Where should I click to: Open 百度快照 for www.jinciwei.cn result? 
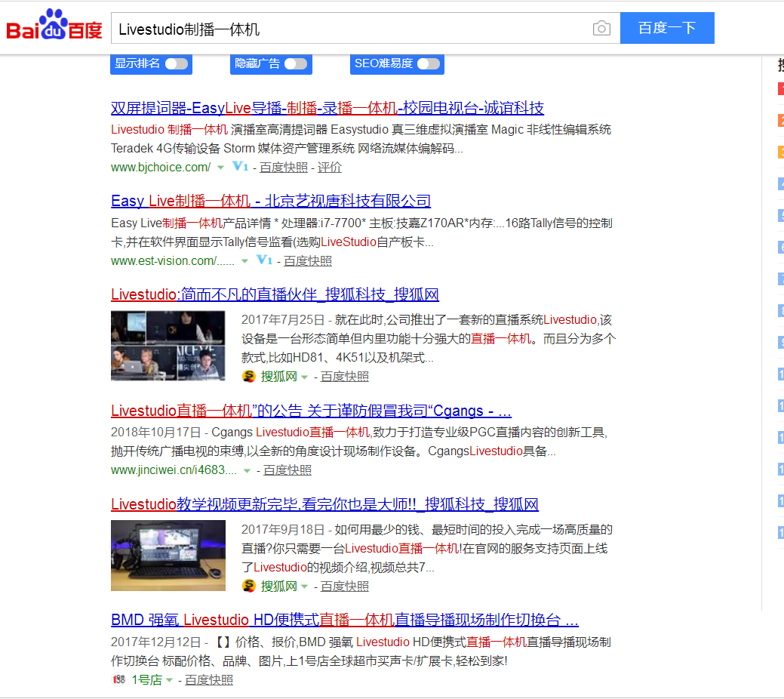point(287,470)
